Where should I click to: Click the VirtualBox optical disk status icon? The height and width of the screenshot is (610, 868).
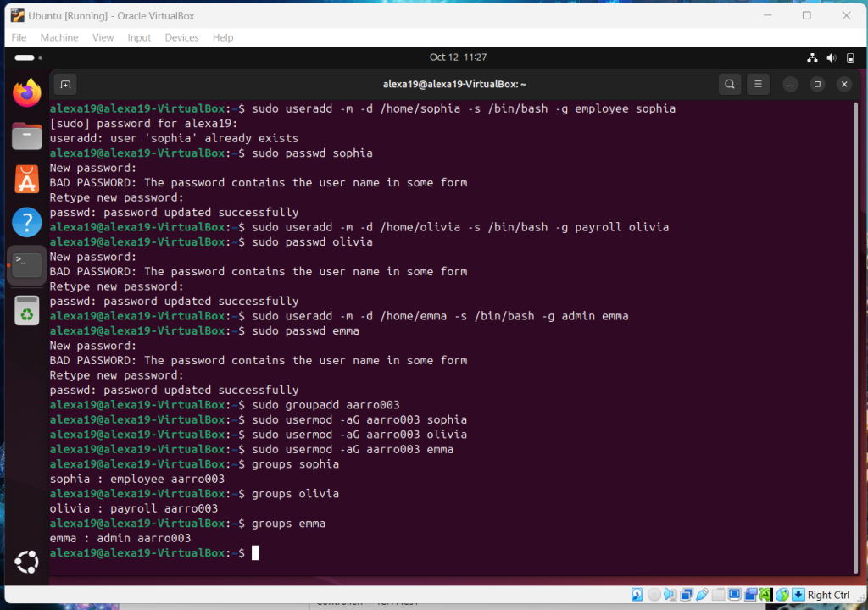pos(654,595)
